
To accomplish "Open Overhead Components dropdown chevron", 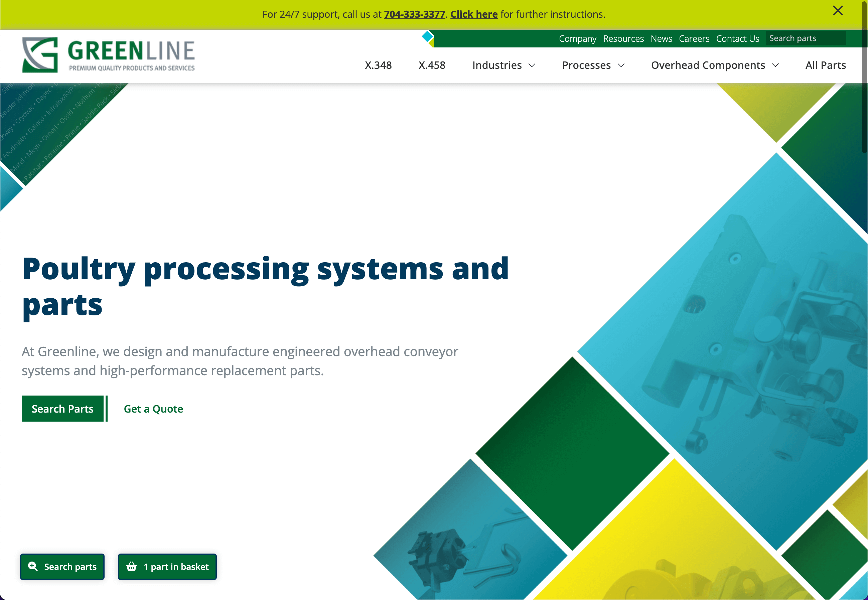I will pos(775,65).
